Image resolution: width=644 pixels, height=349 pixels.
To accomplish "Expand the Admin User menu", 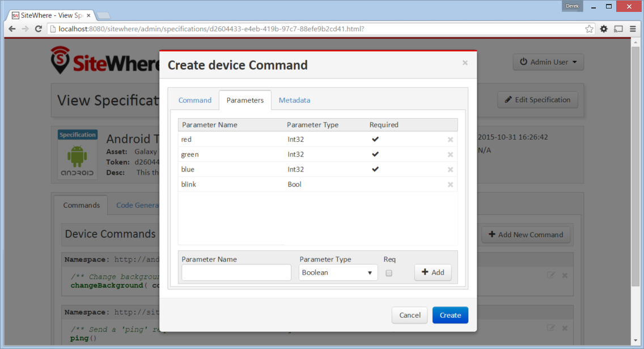I will [x=548, y=62].
